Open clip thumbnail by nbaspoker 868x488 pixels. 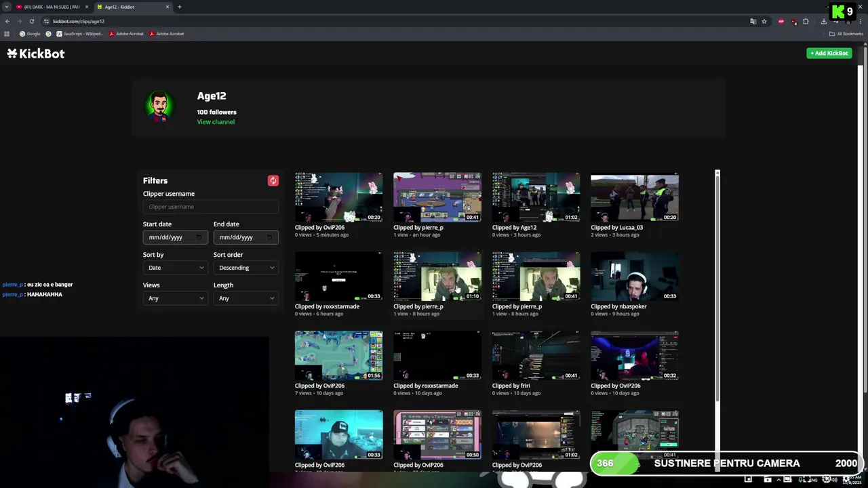(635, 276)
